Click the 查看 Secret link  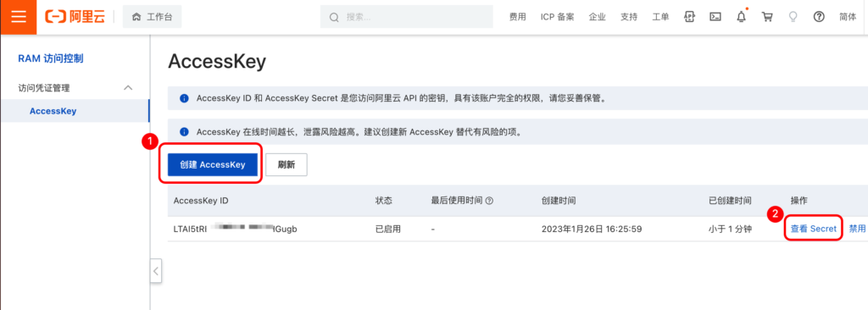point(813,228)
